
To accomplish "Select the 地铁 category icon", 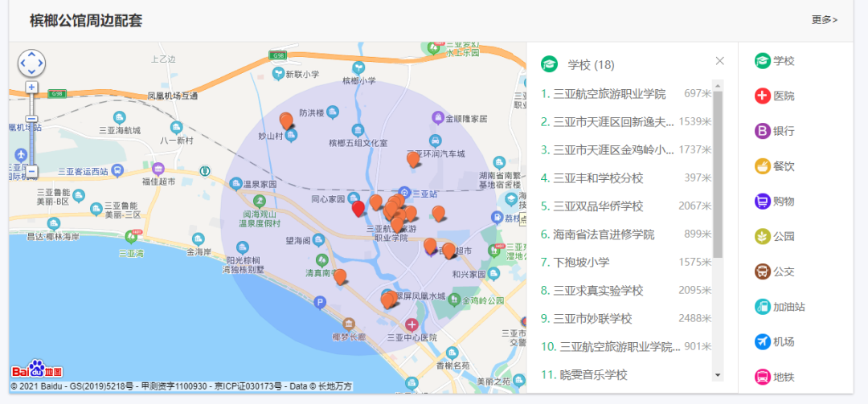I will point(762,377).
